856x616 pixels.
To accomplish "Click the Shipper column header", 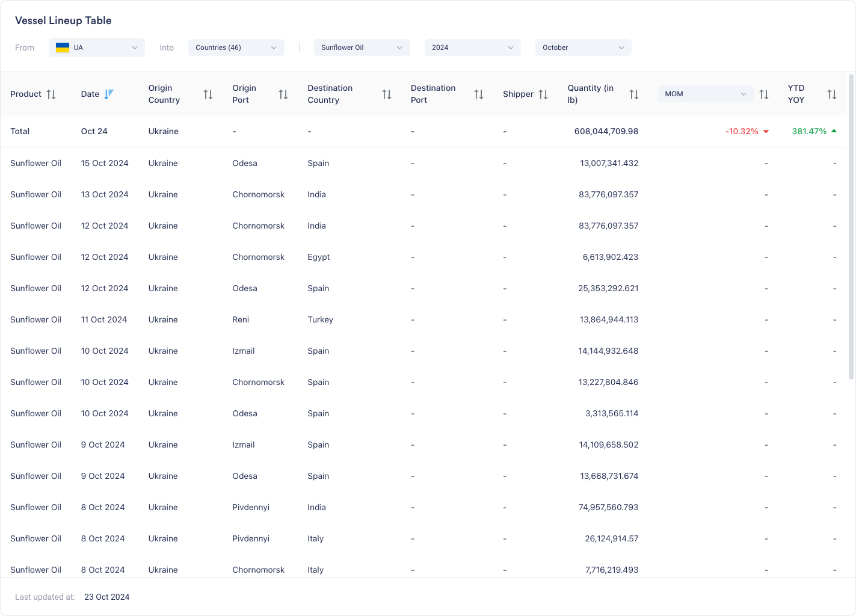I will pos(518,94).
